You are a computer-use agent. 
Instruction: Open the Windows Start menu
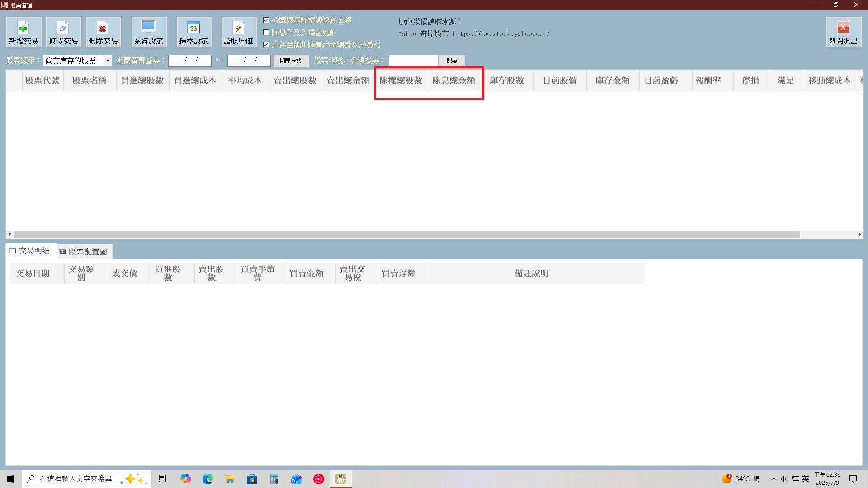(x=11, y=479)
